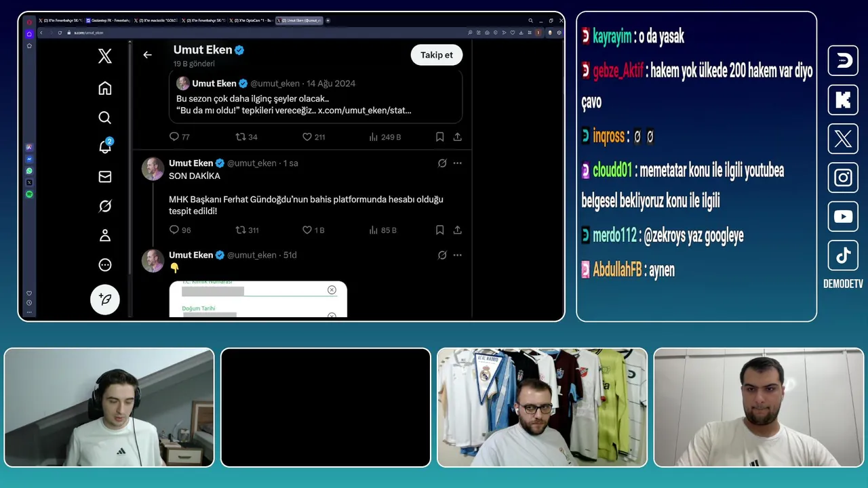Bookmark the tweet with 249 B views
Screen dimensions: 868x488
click(x=439, y=137)
